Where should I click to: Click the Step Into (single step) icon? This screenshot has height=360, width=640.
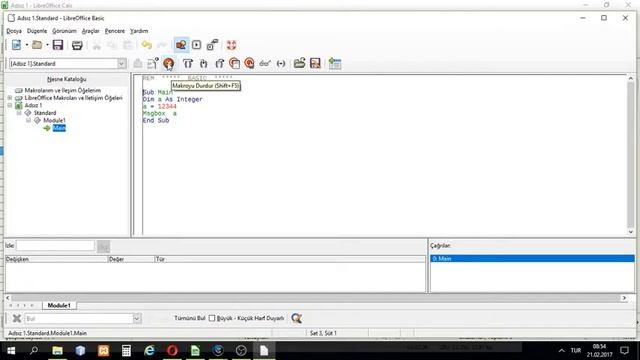[203, 63]
